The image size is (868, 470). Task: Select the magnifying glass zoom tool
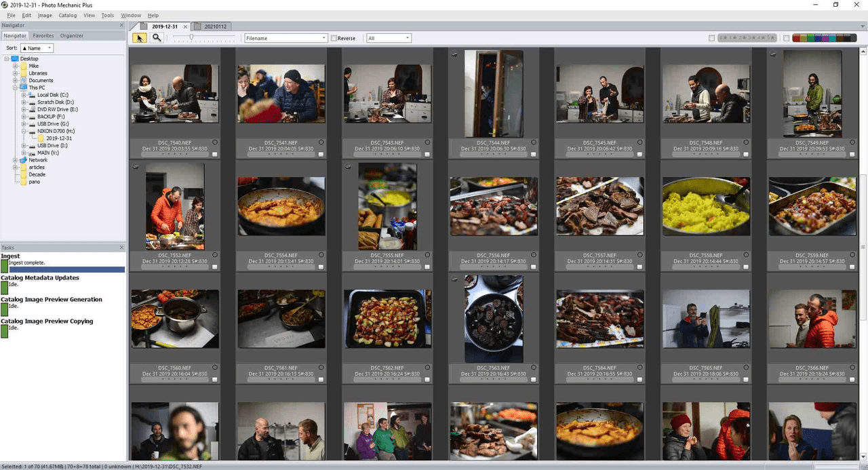(x=157, y=38)
